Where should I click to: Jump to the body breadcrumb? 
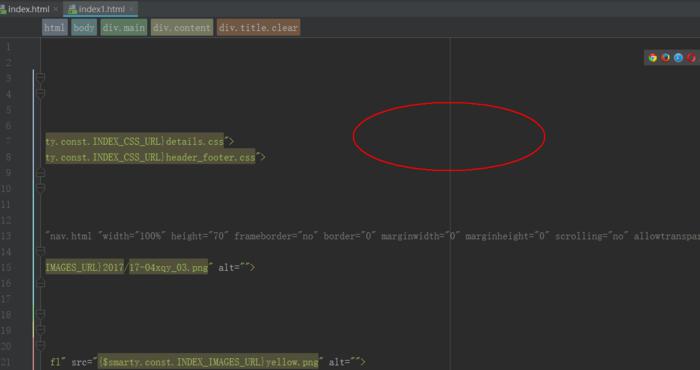coord(84,28)
